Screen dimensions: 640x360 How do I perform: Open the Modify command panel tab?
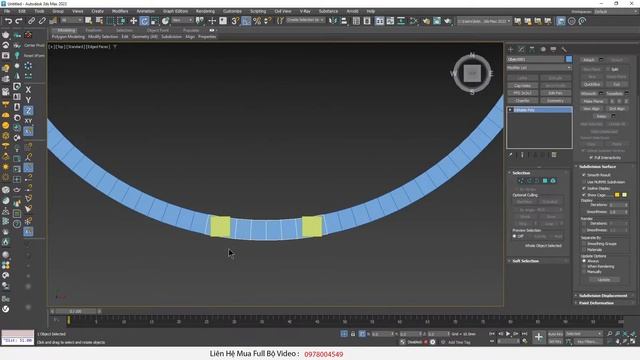click(521, 49)
